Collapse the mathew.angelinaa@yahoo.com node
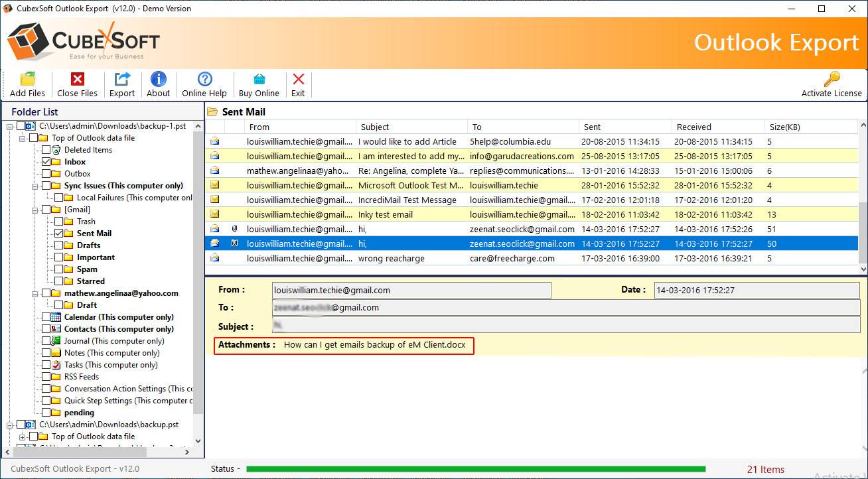The height and width of the screenshot is (479, 868). (35, 293)
